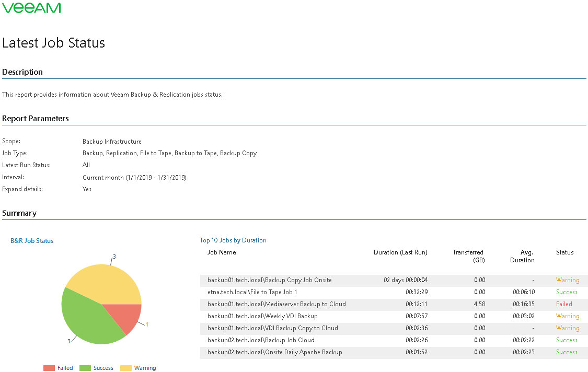This screenshot has height=372, width=588.
Task: Click the transferred value 4.58
Action: (479, 304)
